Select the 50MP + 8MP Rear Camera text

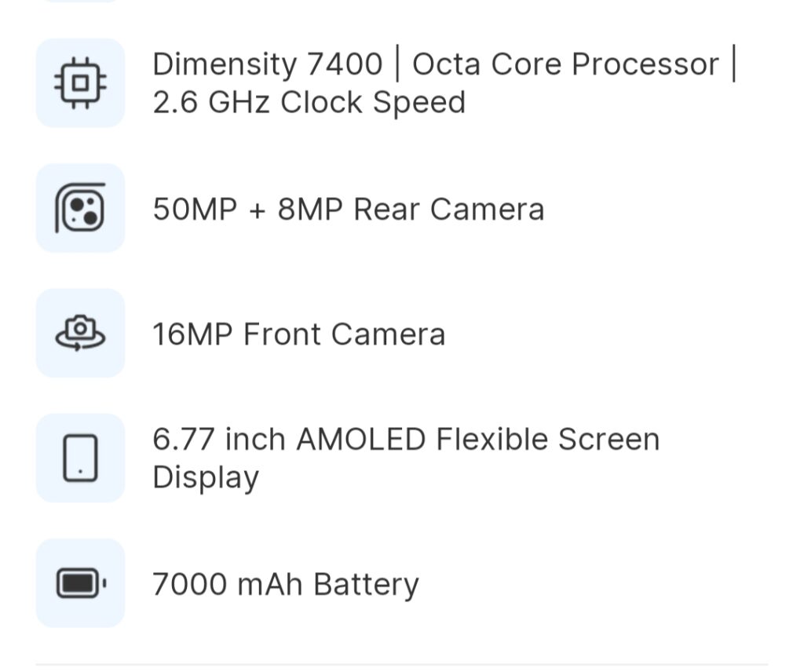point(349,209)
